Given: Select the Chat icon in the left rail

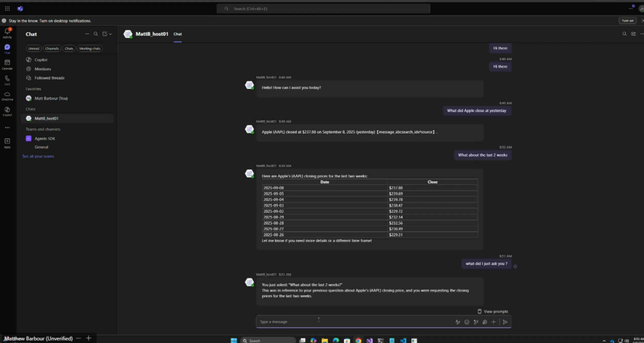Looking at the screenshot, I should pyautogui.click(x=8, y=48).
